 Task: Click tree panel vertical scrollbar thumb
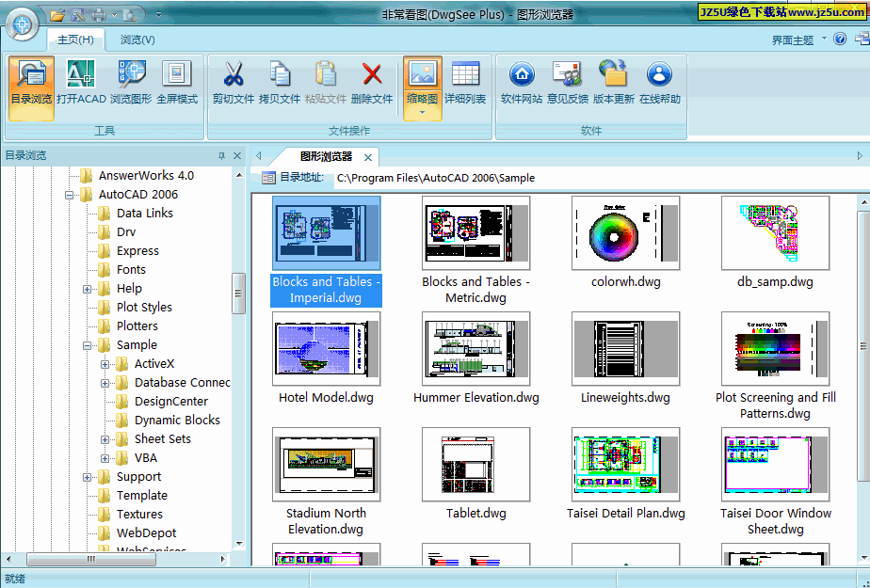[x=238, y=294]
